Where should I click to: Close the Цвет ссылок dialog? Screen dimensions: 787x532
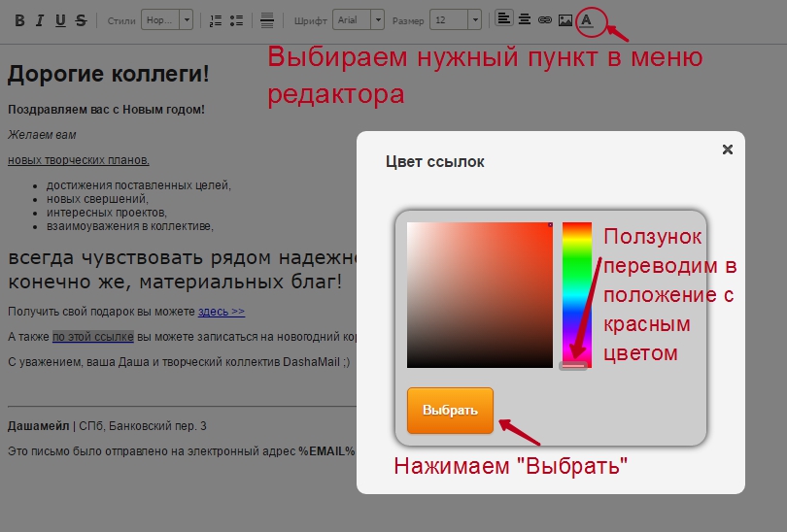tap(727, 149)
